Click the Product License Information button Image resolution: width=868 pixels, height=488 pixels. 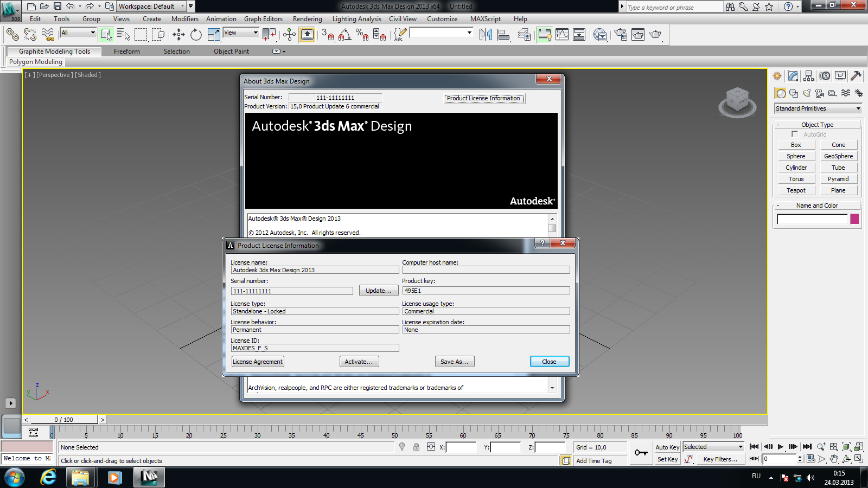pos(484,98)
